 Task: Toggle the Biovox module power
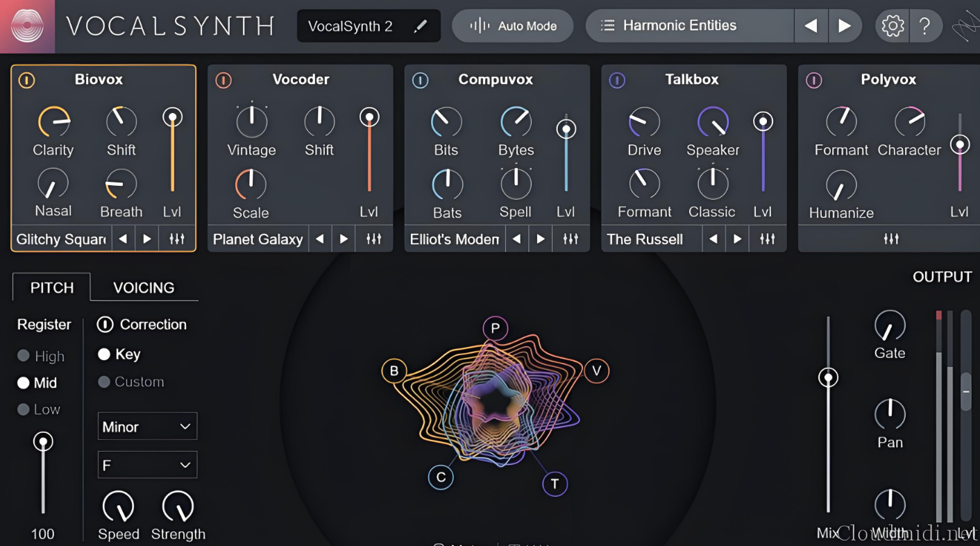(x=26, y=80)
